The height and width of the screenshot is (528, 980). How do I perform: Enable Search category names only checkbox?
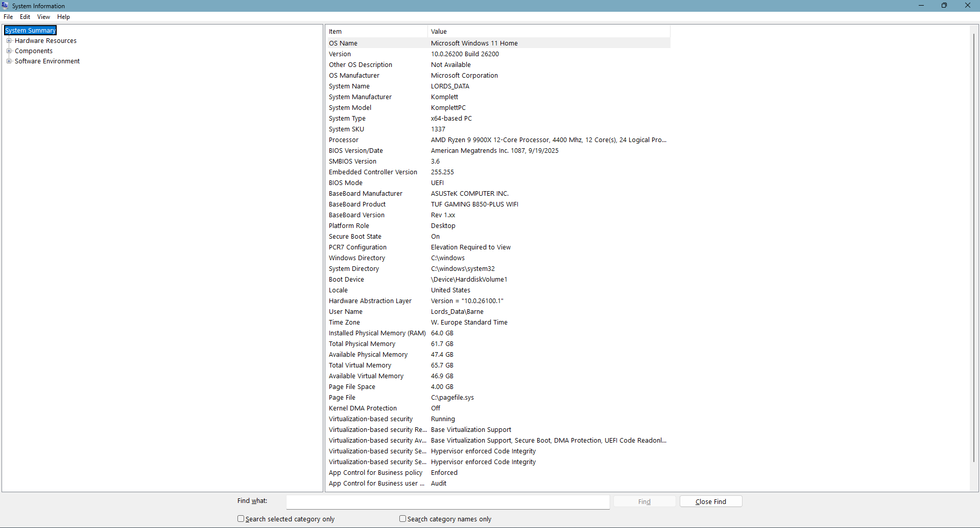(x=402, y=519)
